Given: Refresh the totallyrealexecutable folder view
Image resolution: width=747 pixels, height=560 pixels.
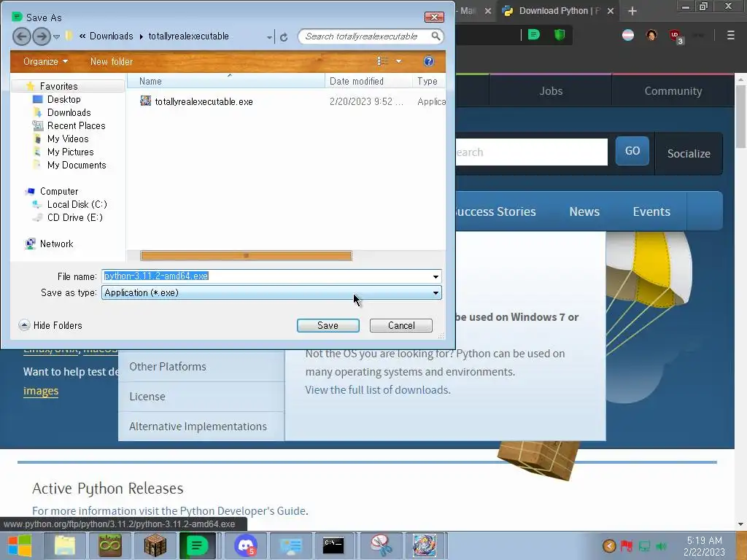Looking at the screenshot, I should tap(284, 36).
